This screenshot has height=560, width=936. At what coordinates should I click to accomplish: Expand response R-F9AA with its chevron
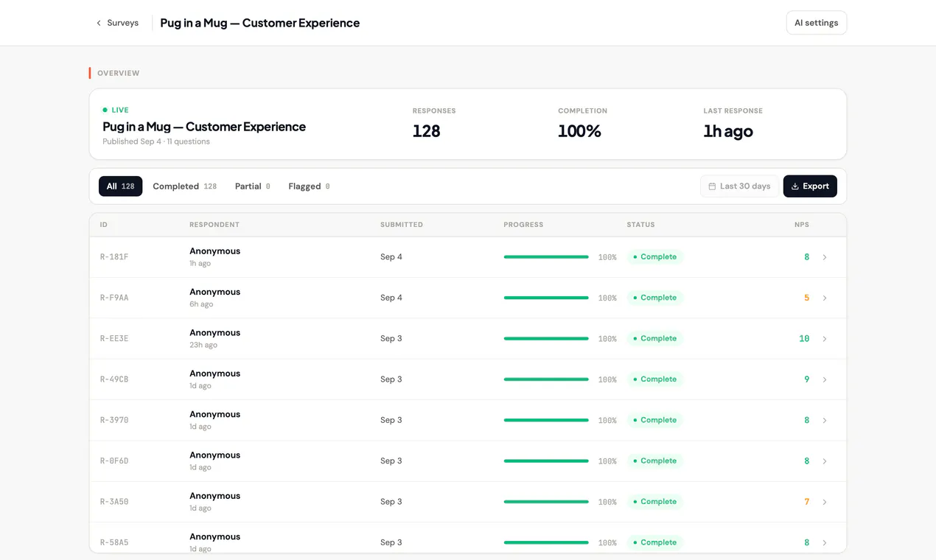[x=825, y=298]
